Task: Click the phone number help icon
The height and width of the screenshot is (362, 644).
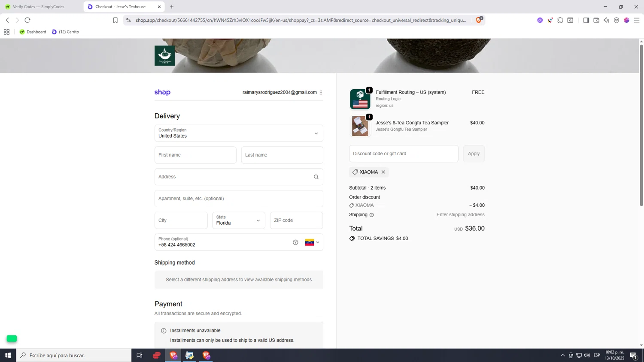Action: [x=295, y=242]
